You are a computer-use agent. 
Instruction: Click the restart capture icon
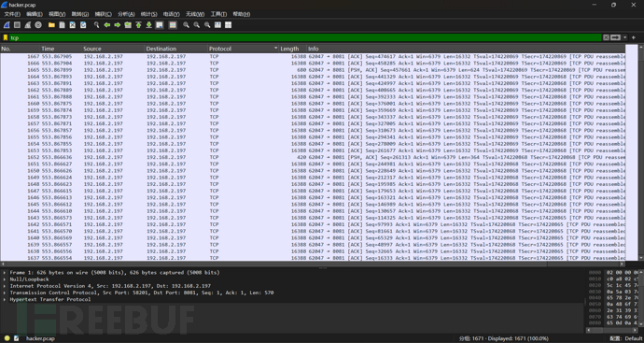27,25
